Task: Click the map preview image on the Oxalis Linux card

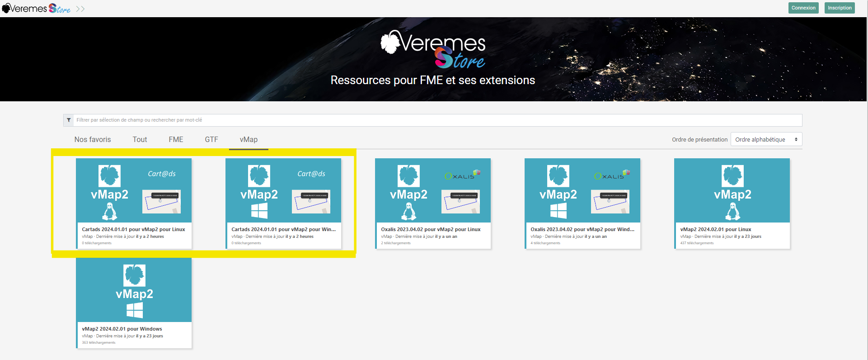Action: 461,202
